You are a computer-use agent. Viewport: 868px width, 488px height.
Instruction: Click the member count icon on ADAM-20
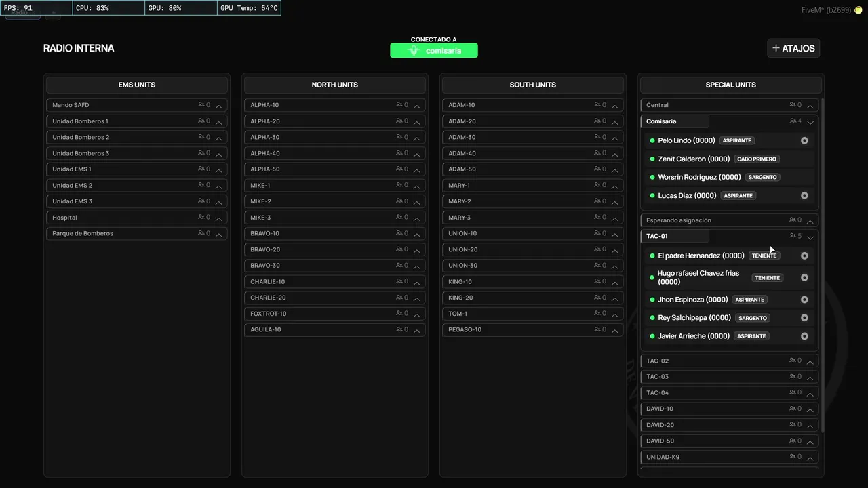[597, 121]
